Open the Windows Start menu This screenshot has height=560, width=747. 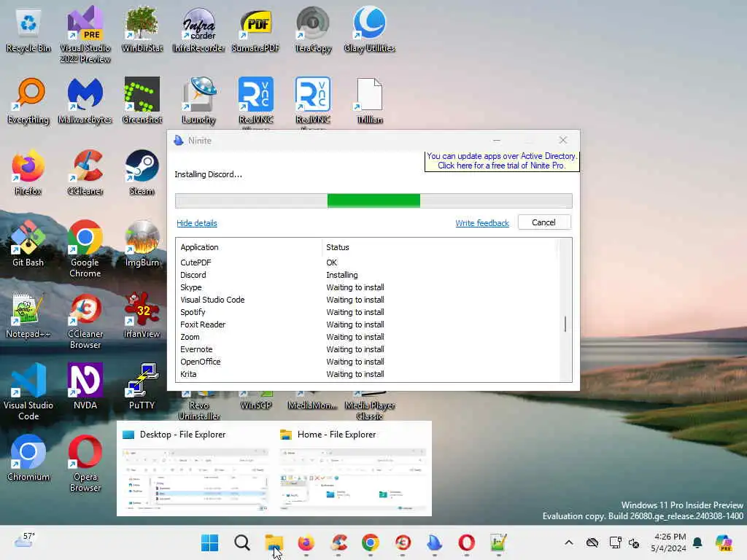coord(209,542)
